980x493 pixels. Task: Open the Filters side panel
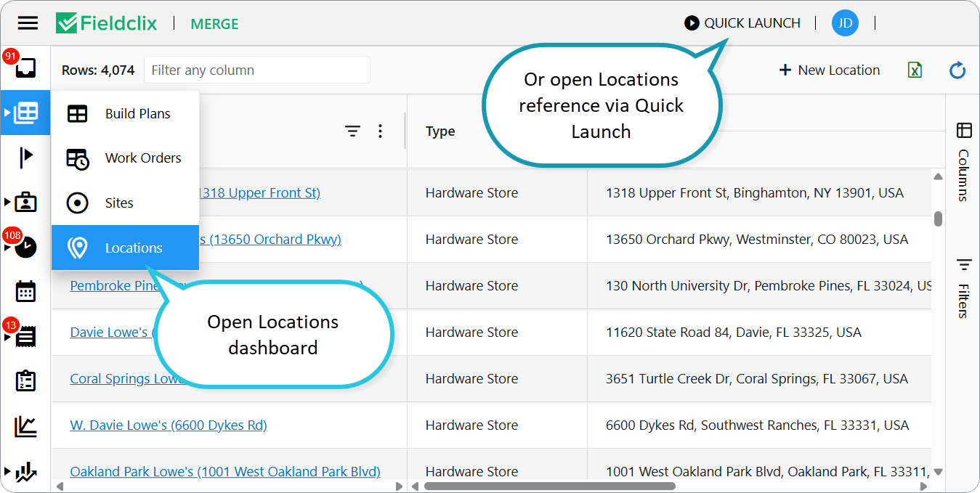pyautogui.click(x=963, y=288)
